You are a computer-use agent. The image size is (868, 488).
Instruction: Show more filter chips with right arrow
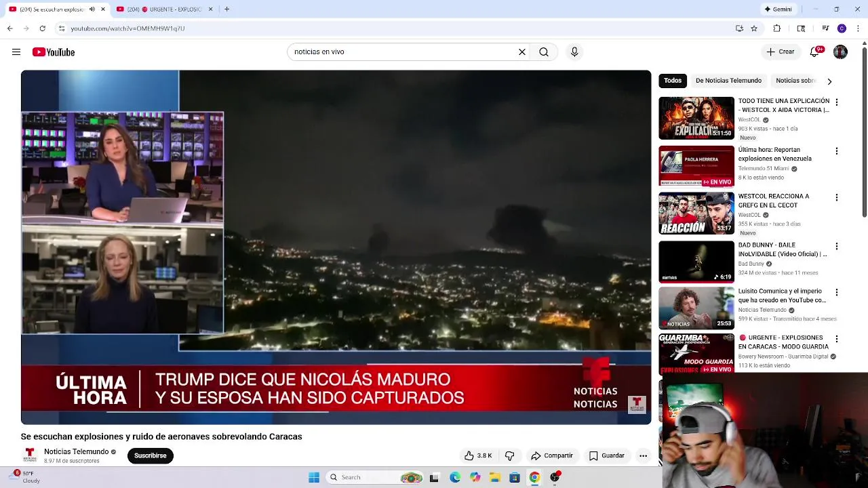pyautogui.click(x=829, y=81)
